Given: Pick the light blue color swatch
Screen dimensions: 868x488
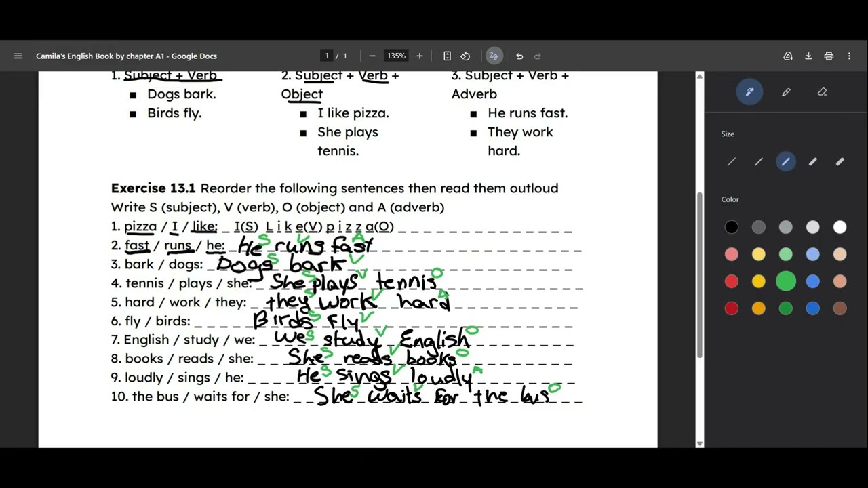Looking at the screenshot, I should click(x=813, y=254).
